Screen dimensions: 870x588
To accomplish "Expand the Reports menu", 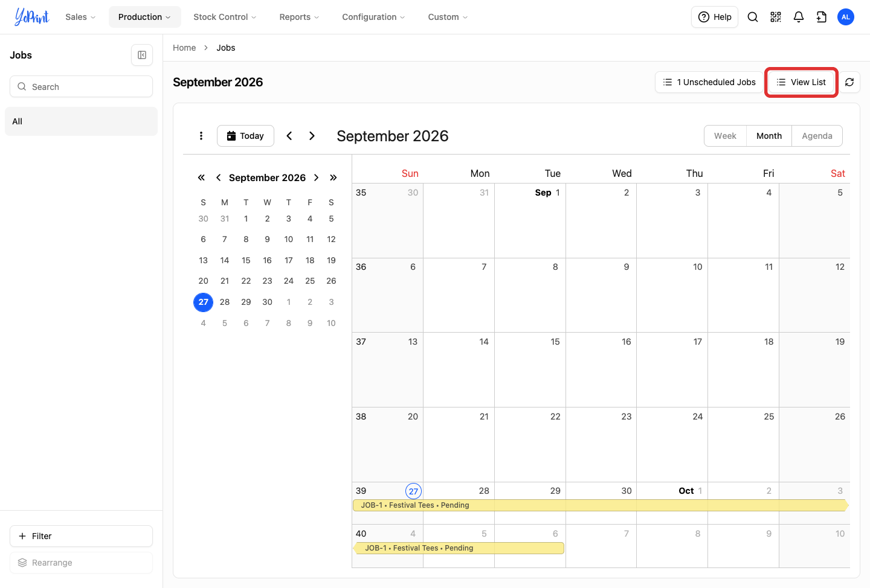I will pyautogui.click(x=299, y=17).
